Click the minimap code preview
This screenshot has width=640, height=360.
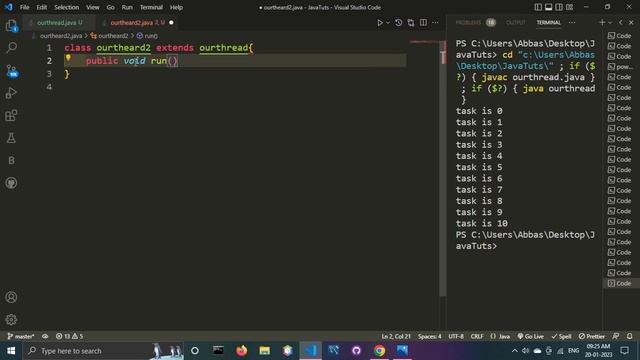point(424,42)
